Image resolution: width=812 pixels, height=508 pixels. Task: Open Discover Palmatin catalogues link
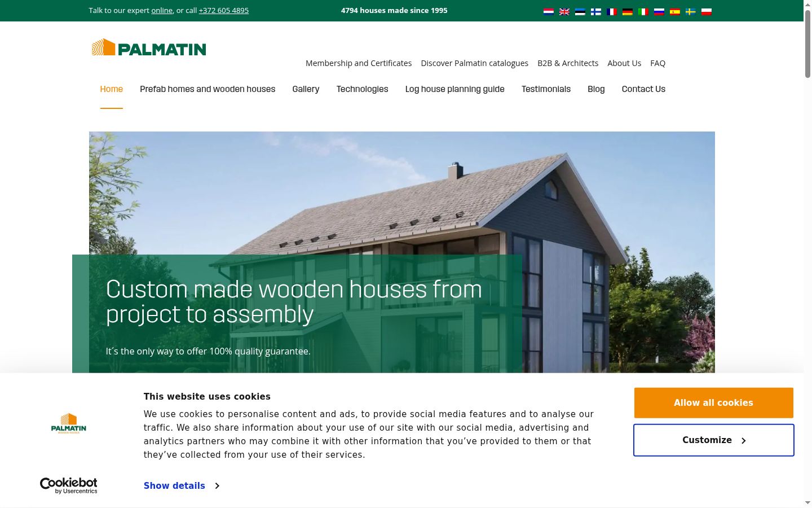475,63
